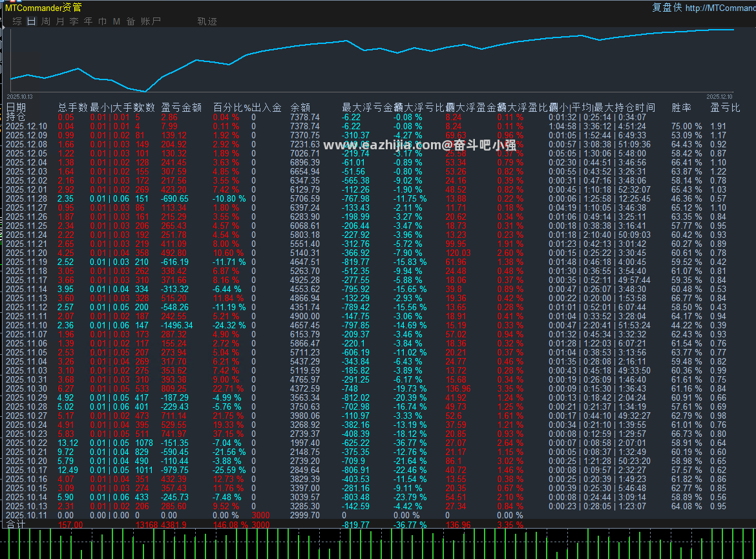Click the 余额 column header
The image size is (756, 559).
point(300,107)
